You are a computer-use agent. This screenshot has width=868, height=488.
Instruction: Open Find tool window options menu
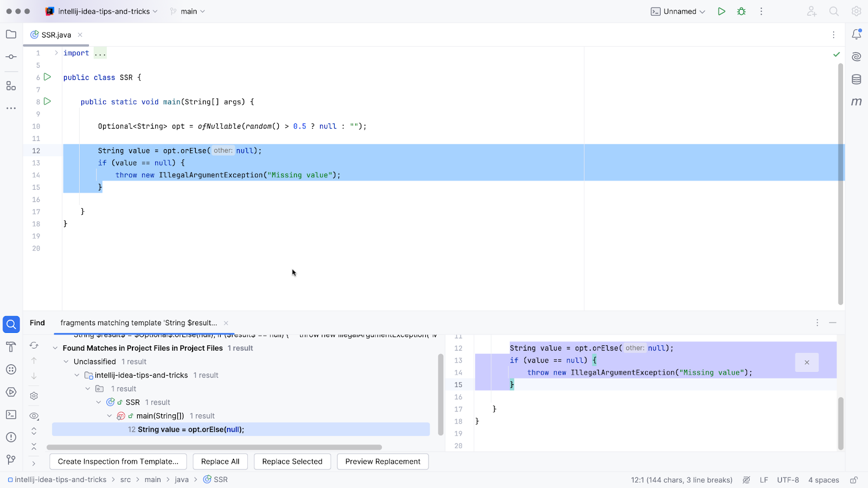817,323
